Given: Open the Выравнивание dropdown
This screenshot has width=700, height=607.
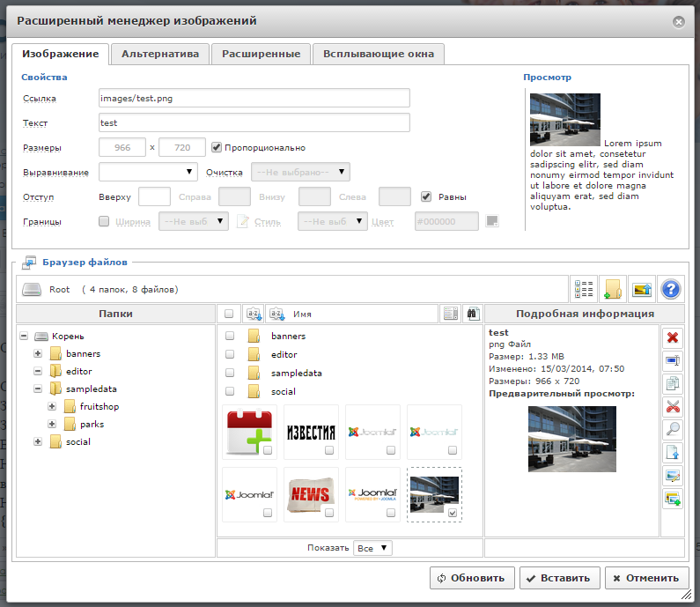Looking at the screenshot, I should (x=148, y=172).
